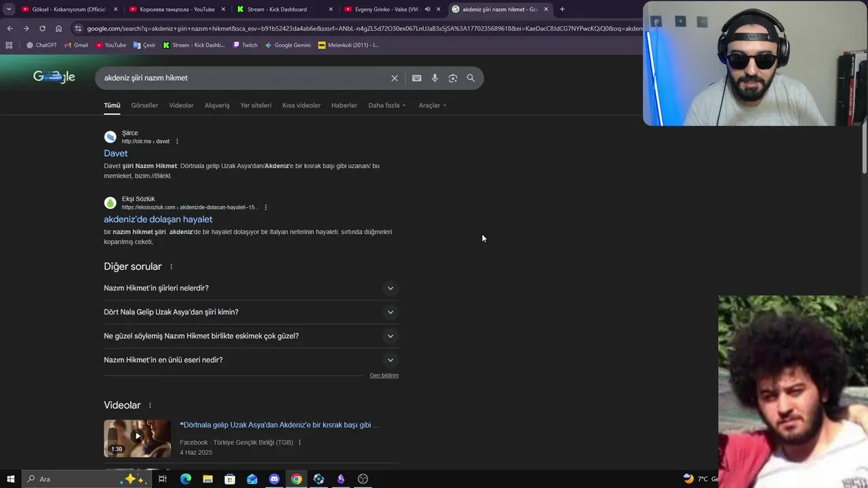Open the Araçlar dropdown
868x488 pixels.
432,106
